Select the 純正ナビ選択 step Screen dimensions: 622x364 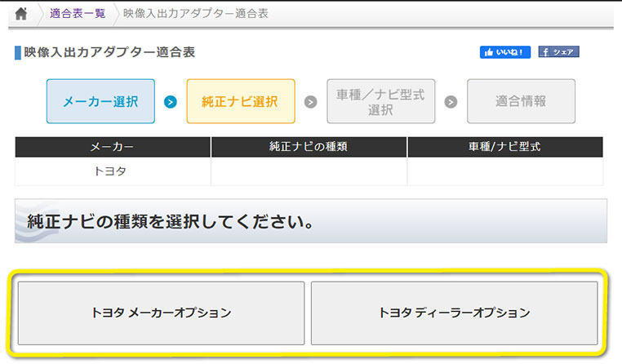click(241, 101)
